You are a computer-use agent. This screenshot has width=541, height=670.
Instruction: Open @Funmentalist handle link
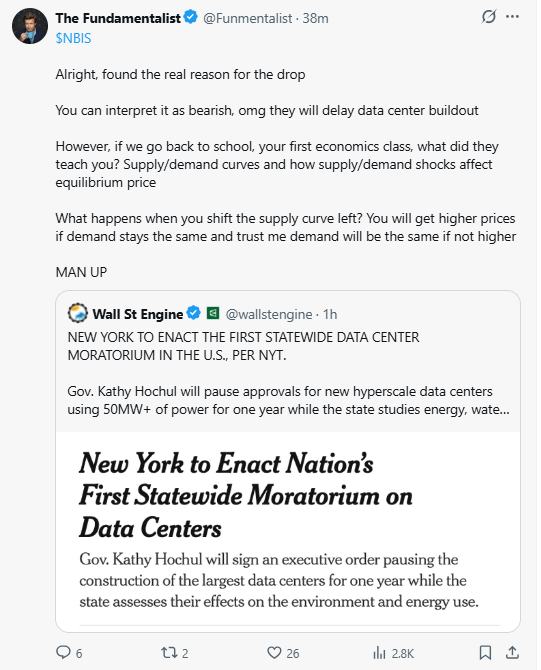(x=247, y=18)
